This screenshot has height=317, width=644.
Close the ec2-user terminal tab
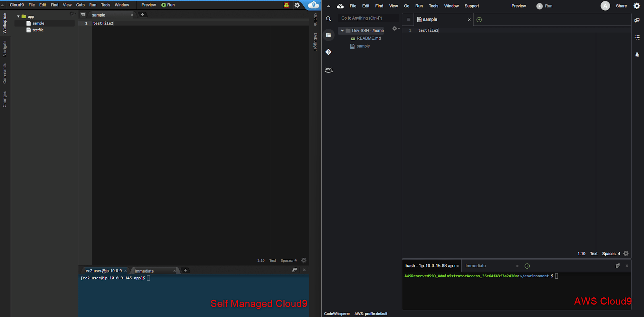(x=126, y=271)
